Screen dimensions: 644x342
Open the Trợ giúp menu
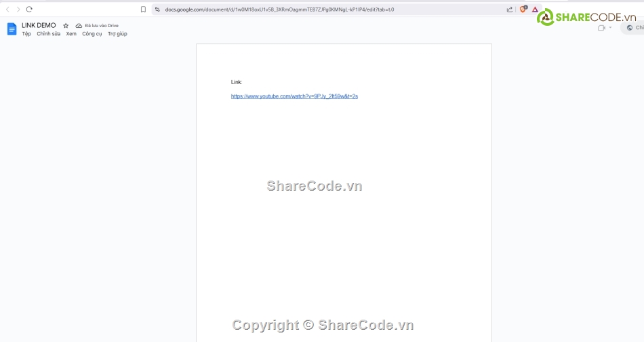[x=117, y=34]
